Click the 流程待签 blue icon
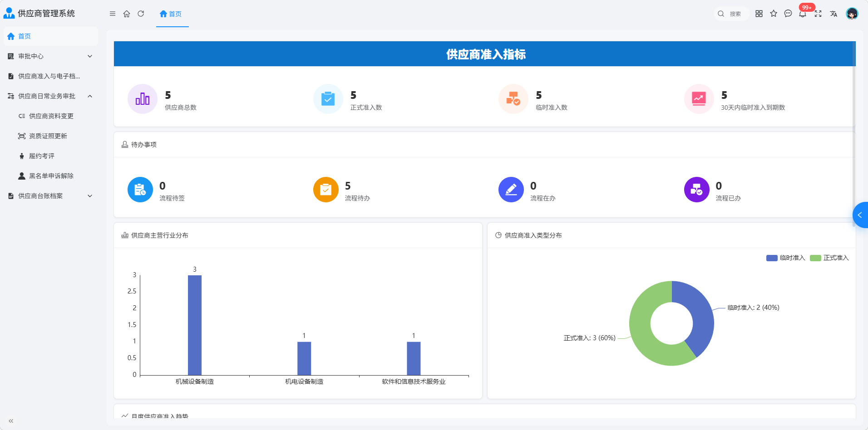The height and width of the screenshot is (430, 868). pos(140,190)
